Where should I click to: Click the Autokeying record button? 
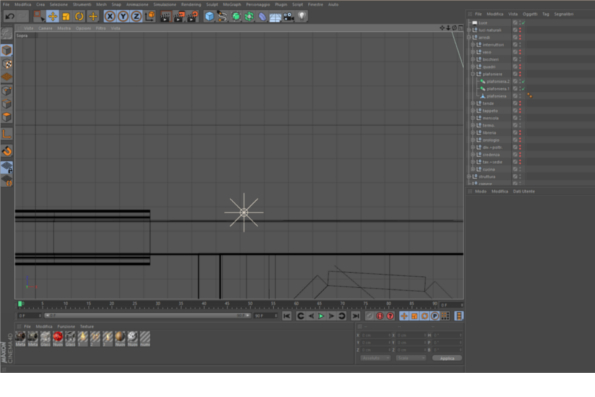(390, 316)
